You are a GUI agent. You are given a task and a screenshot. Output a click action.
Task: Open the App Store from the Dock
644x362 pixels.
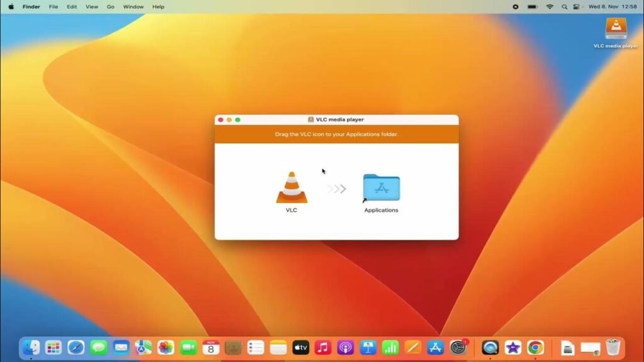(x=435, y=347)
